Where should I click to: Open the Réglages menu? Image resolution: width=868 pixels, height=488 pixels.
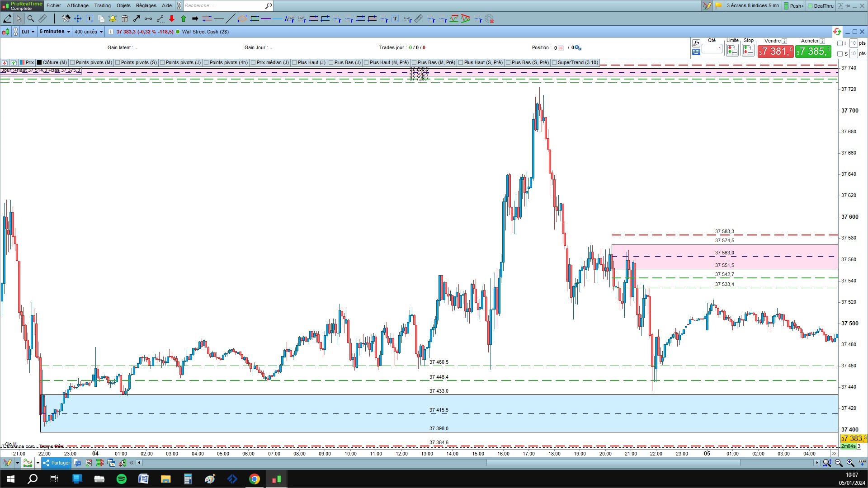click(146, 5)
